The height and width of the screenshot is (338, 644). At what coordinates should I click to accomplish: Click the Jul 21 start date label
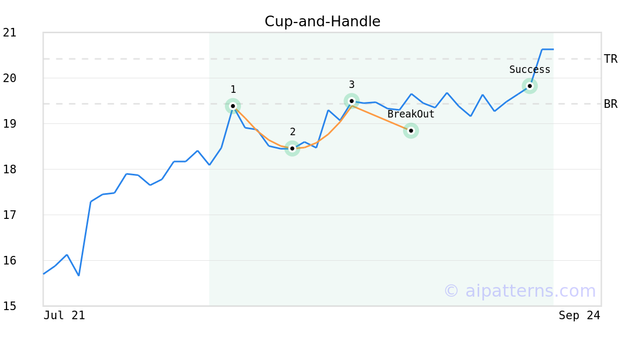[64, 315]
